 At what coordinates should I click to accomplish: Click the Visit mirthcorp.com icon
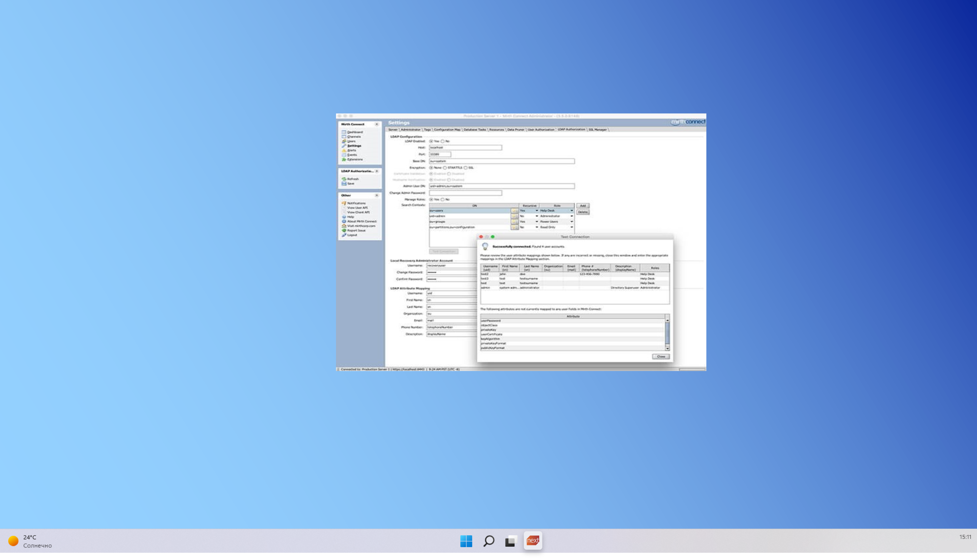tap(344, 226)
